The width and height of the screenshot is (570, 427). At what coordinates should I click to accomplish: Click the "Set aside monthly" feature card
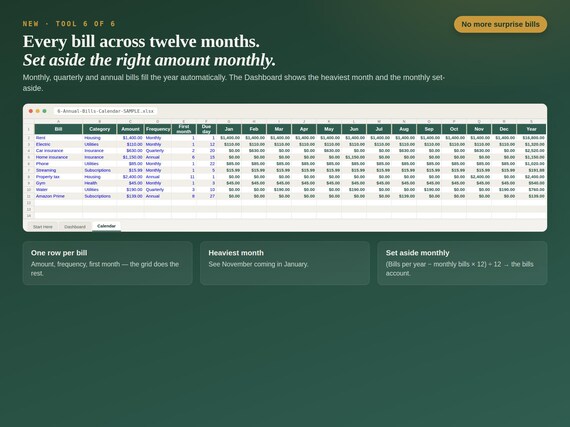click(x=462, y=263)
